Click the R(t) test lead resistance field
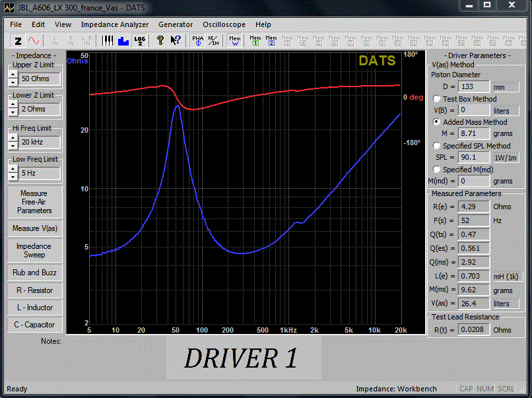 point(473,329)
